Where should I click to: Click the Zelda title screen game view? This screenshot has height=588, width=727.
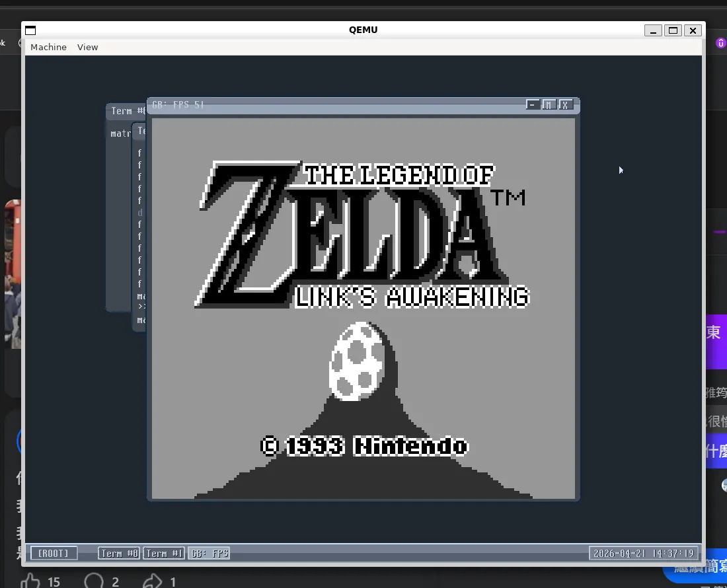[x=363, y=309]
